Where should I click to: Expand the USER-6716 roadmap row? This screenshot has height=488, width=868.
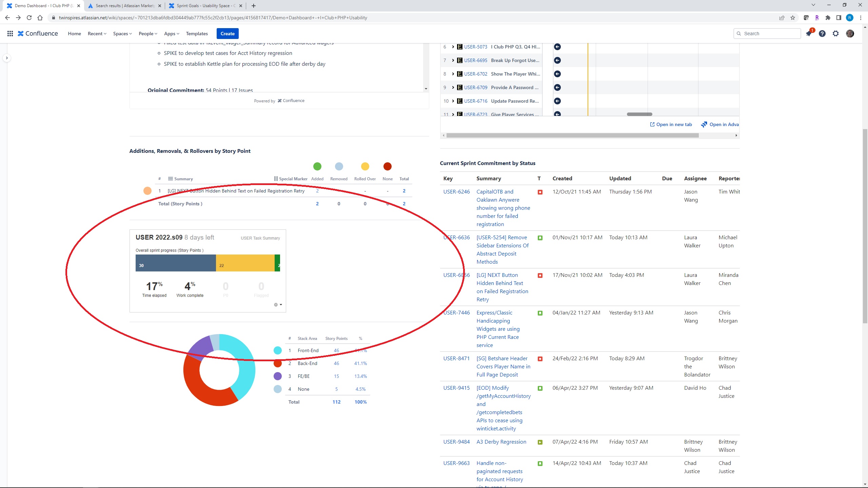click(453, 101)
